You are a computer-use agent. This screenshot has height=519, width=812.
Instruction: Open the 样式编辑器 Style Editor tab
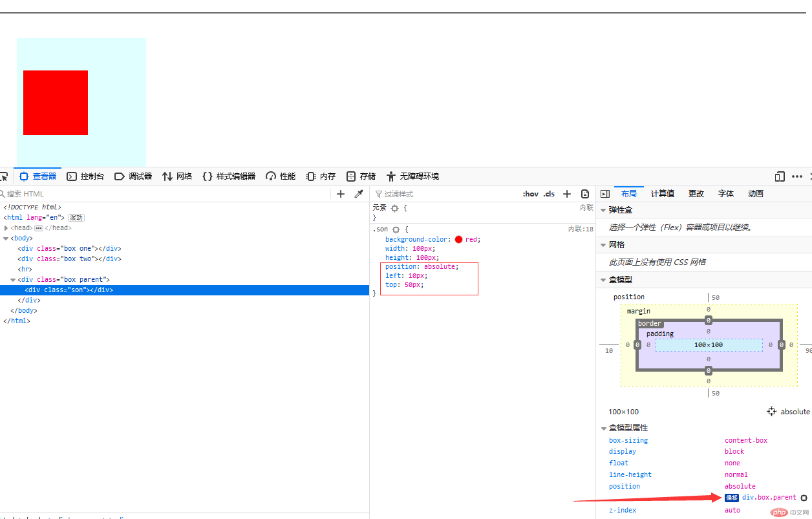[x=229, y=176]
